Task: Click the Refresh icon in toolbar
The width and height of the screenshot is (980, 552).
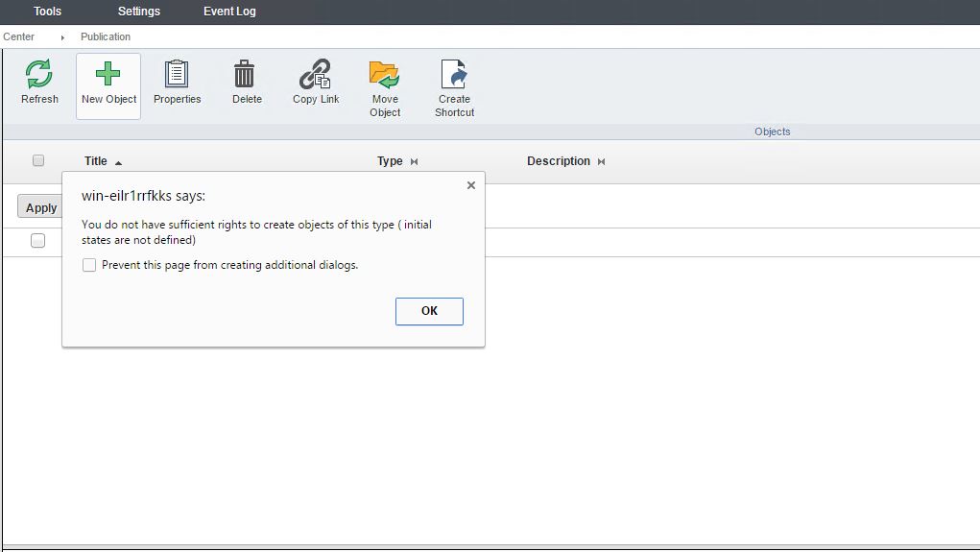Action: [x=39, y=75]
